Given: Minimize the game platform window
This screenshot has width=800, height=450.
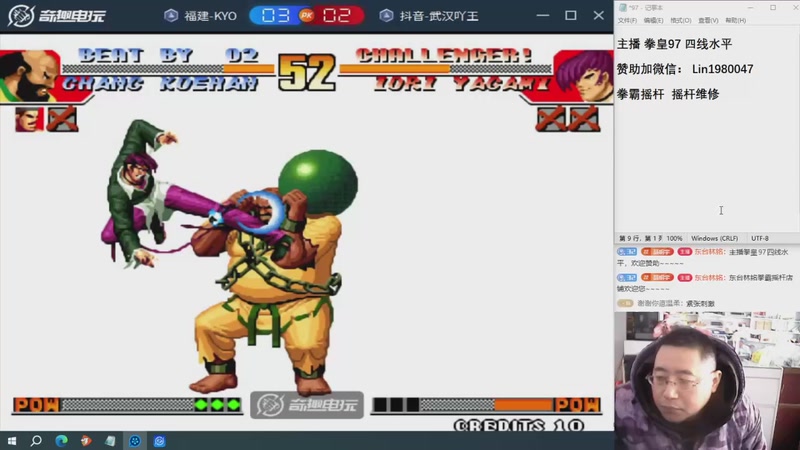Looking at the screenshot, I should pyautogui.click(x=543, y=16).
